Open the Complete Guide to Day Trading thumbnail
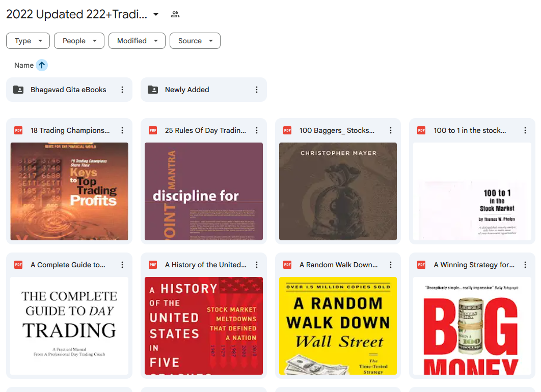The height and width of the screenshot is (392, 541). click(x=69, y=326)
